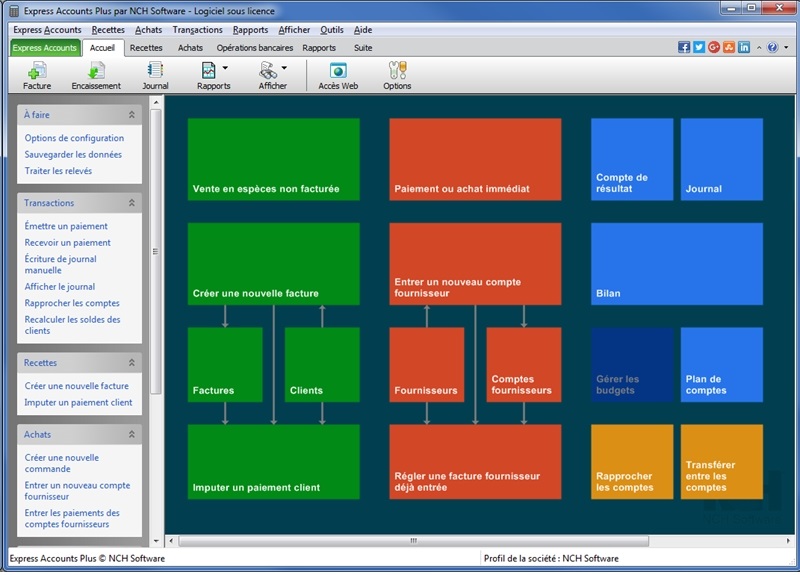Click Sauvegarder les données link
Image resolution: width=800 pixels, height=575 pixels.
(x=73, y=154)
